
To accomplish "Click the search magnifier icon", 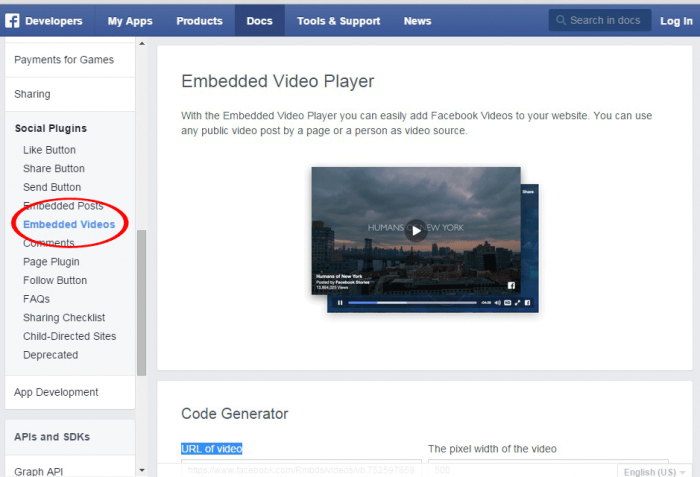I will tap(561, 20).
